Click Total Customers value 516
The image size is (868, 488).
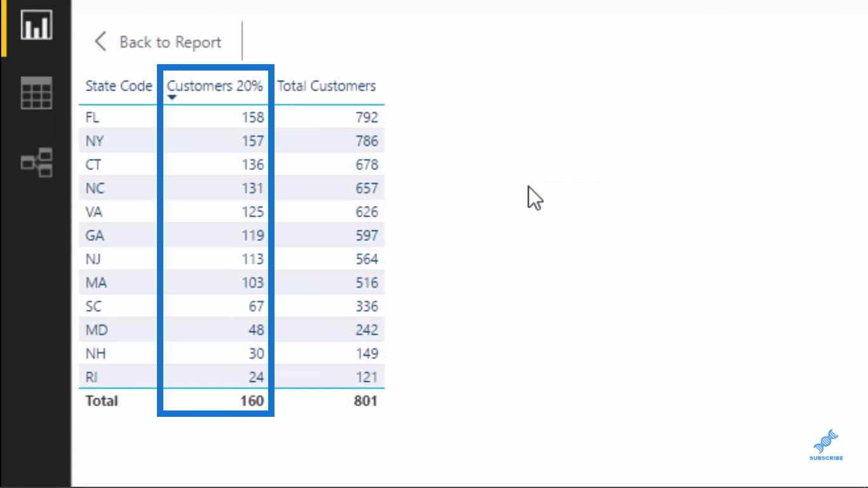[367, 283]
